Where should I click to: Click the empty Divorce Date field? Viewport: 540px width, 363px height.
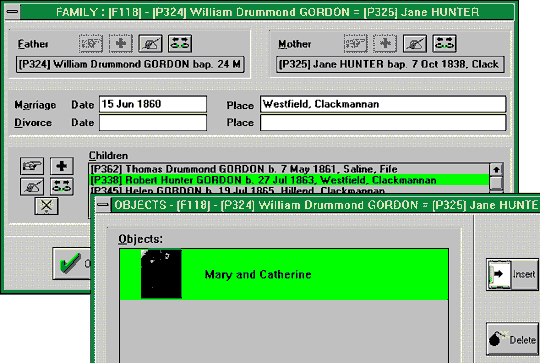pyautogui.click(x=153, y=123)
